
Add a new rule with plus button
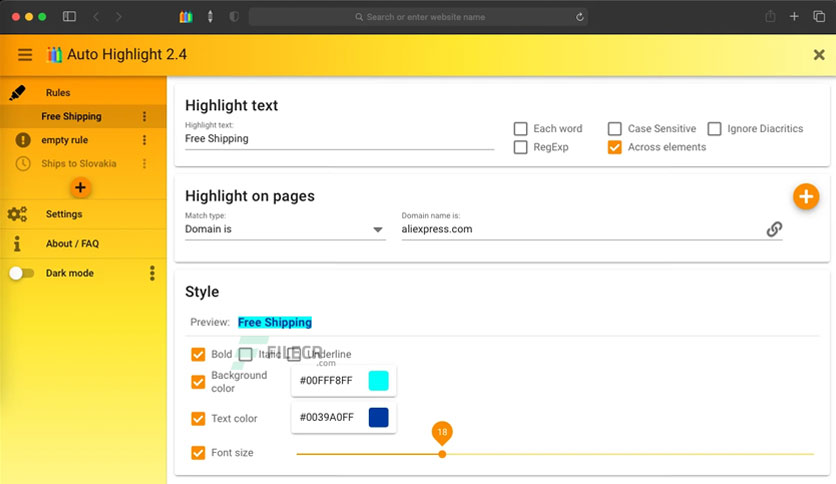tap(81, 188)
